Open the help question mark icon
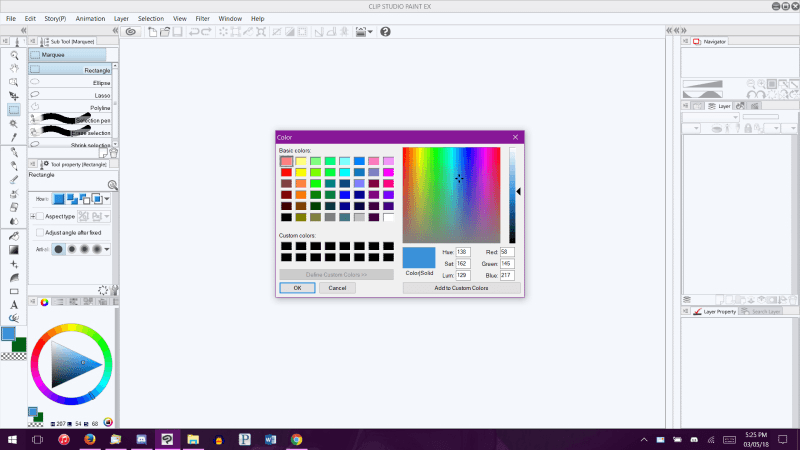Viewport: 800px width, 450px height. pyautogui.click(x=385, y=32)
